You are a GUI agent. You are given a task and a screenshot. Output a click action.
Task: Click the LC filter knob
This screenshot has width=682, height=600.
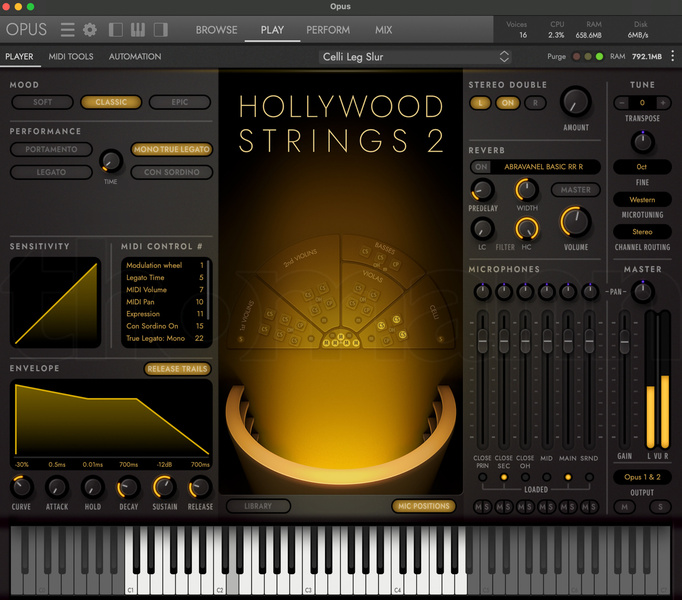point(482,229)
